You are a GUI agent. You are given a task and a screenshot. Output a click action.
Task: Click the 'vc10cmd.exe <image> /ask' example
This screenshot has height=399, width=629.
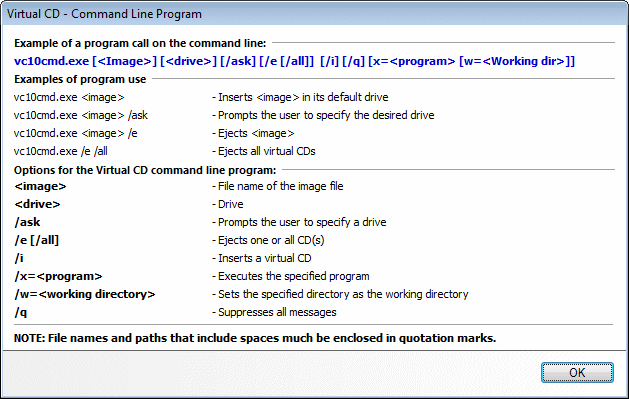[81, 115]
